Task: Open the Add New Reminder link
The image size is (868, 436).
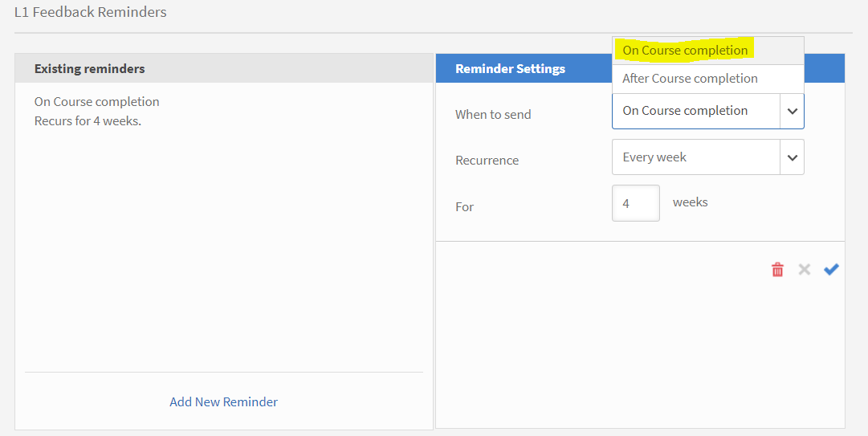Action: pyautogui.click(x=223, y=401)
